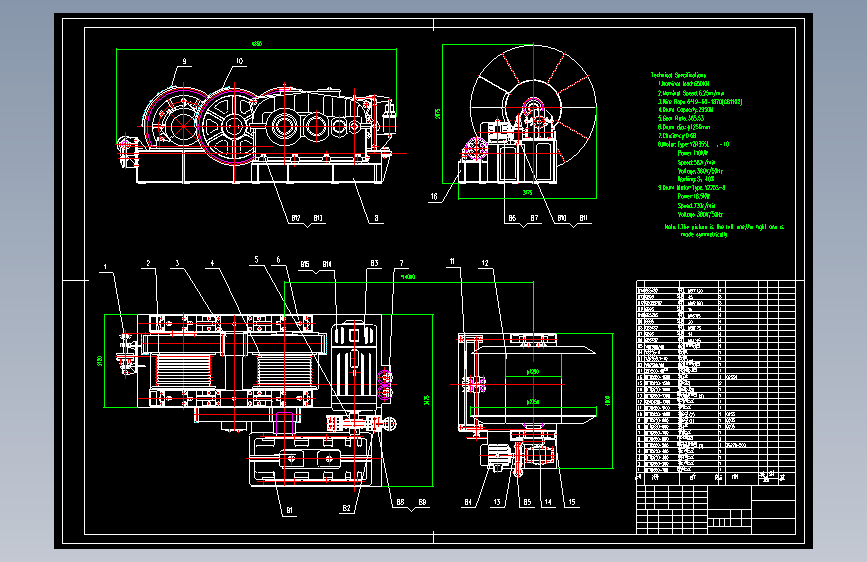Select part callout number 14
This screenshot has width=867, height=562.
(548, 502)
